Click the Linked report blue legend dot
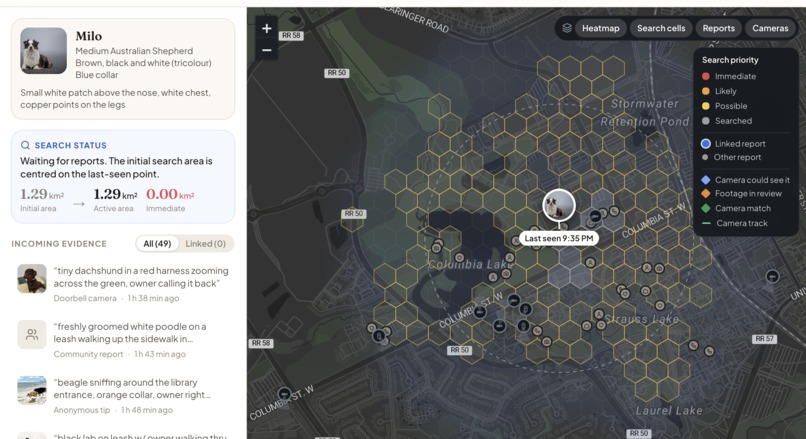Image resolution: width=806 pixels, height=439 pixels. coord(706,143)
